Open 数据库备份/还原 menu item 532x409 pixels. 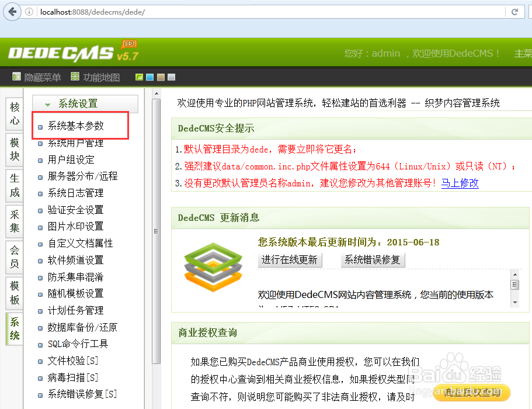point(82,328)
